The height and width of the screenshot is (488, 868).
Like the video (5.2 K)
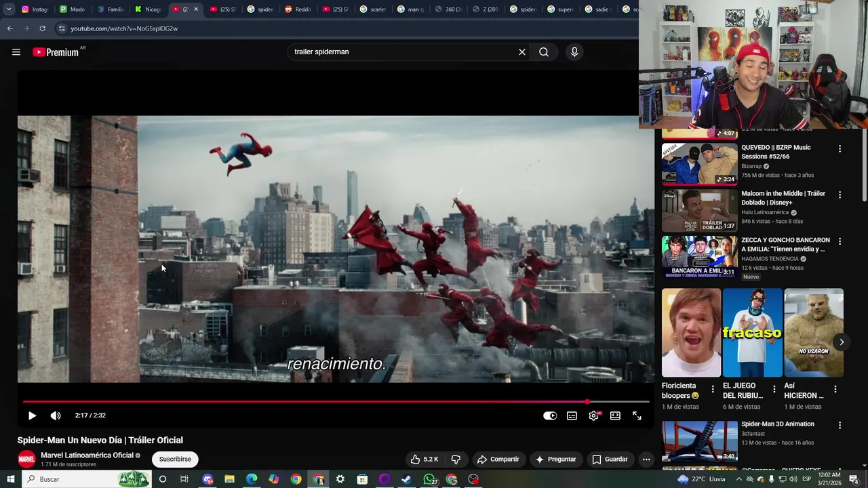pos(425,459)
